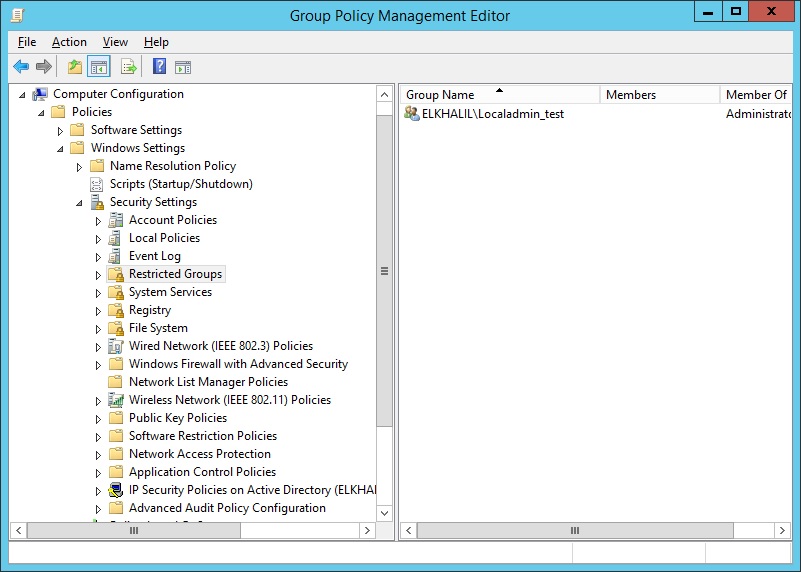Sort by the Members column header
The width and height of the screenshot is (801, 572).
point(659,94)
